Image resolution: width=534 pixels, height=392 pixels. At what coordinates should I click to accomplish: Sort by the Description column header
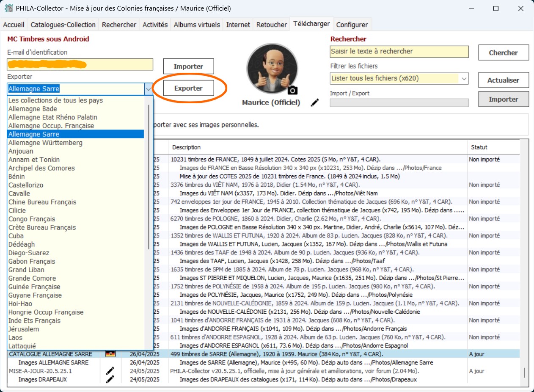[x=319, y=147]
